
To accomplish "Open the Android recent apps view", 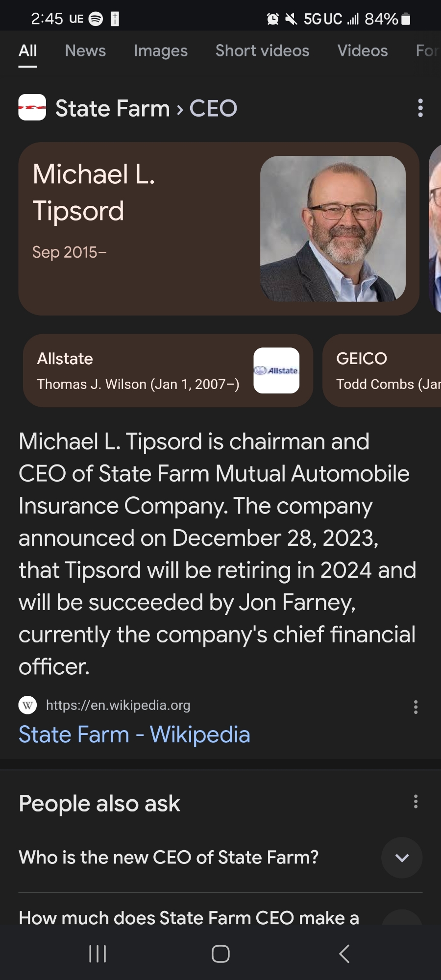I will (x=98, y=954).
